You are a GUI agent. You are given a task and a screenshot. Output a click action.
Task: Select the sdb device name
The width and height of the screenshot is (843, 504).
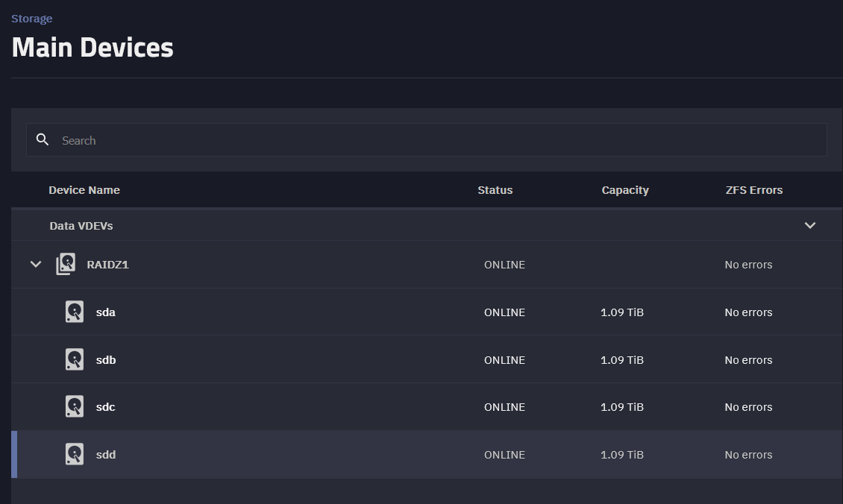click(106, 360)
